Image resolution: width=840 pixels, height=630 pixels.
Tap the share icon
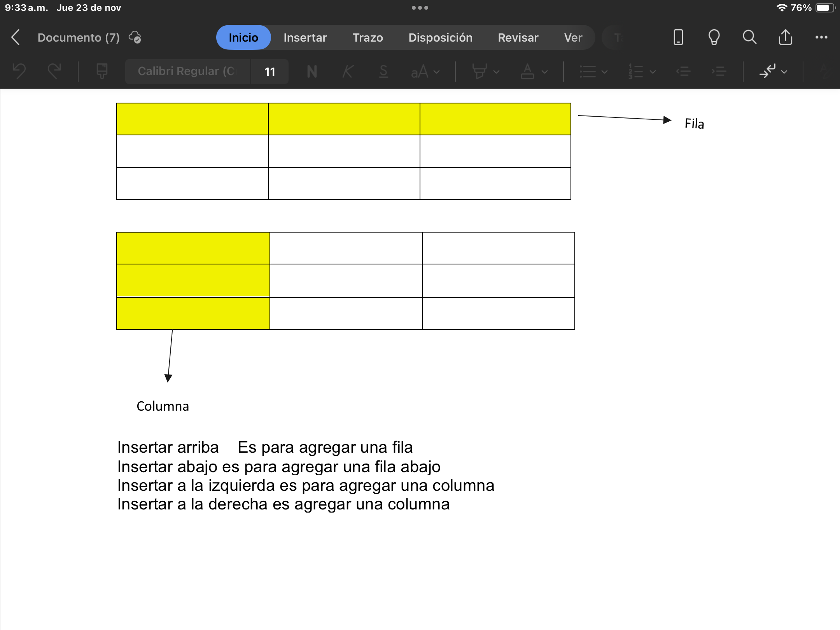tap(785, 37)
